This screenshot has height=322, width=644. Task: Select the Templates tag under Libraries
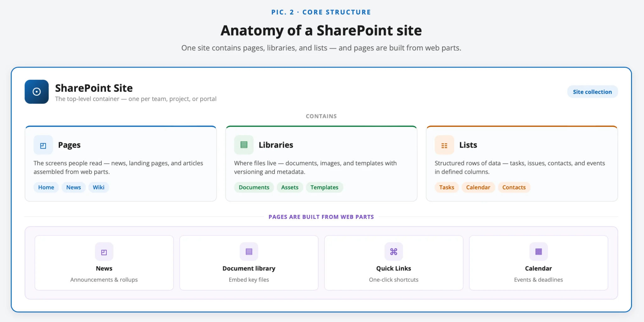click(x=325, y=187)
